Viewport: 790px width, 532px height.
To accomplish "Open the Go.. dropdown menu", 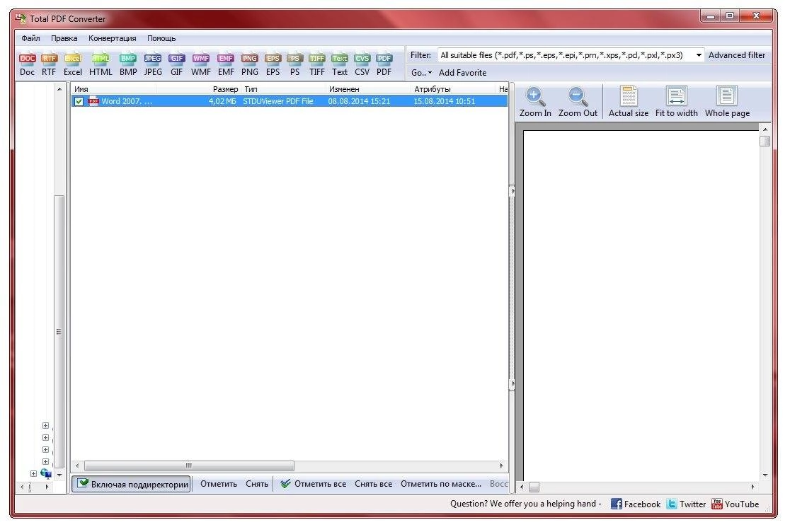I will (x=421, y=72).
